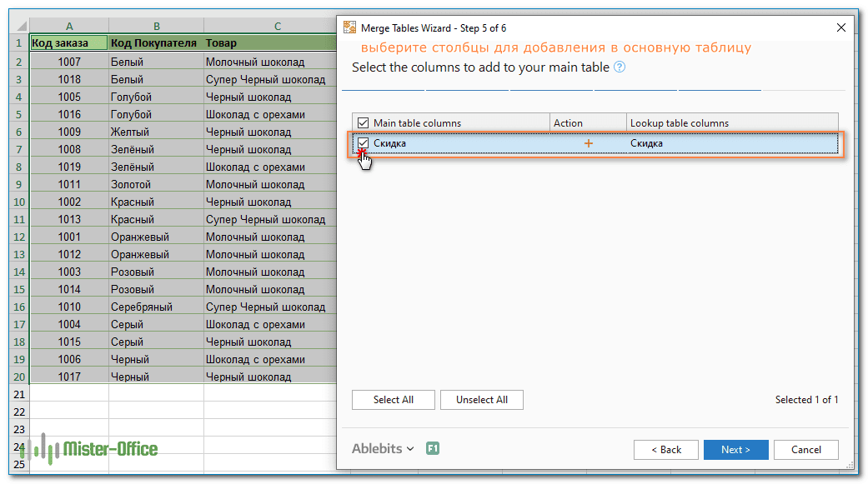Click the Unselect All button

pyautogui.click(x=482, y=400)
